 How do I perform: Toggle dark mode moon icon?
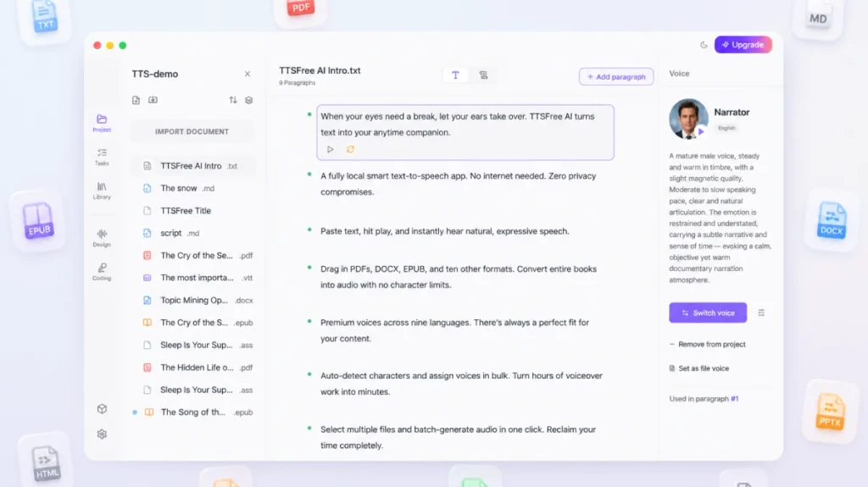point(704,45)
